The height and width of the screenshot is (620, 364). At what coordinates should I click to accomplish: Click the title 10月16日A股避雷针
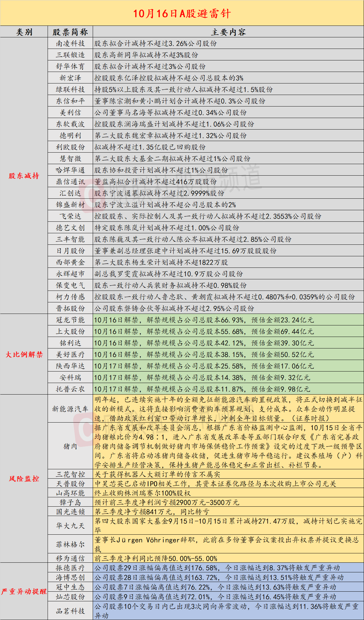coord(182,13)
